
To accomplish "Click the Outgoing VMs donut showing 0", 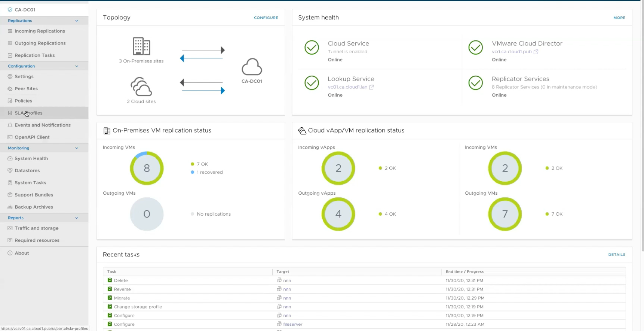I will point(147,214).
